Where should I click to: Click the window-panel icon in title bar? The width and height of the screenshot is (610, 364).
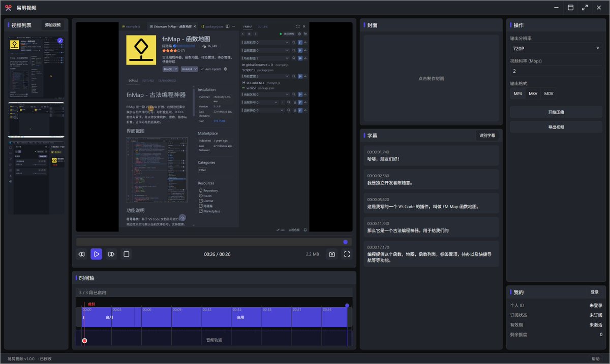point(570,8)
